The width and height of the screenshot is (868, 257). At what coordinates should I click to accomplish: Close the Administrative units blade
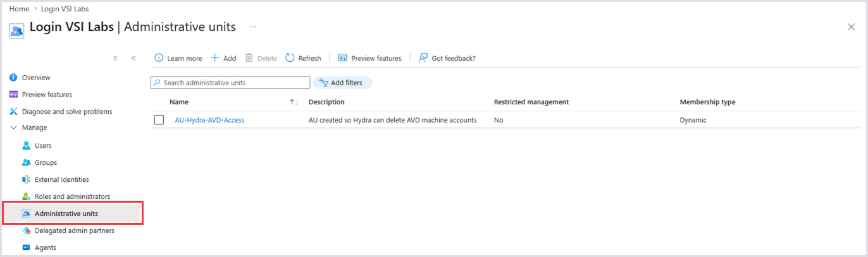tap(851, 27)
